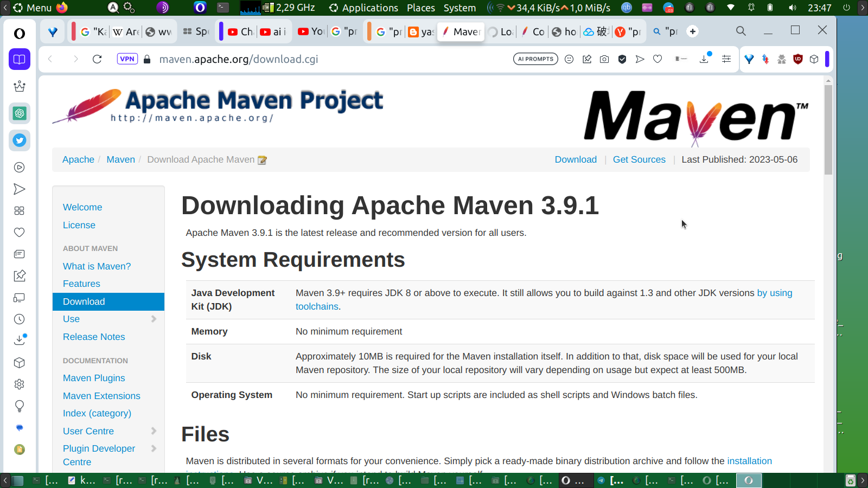Switch to the active Maven tab
The width and height of the screenshot is (868, 488).
[x=461, y=31]
